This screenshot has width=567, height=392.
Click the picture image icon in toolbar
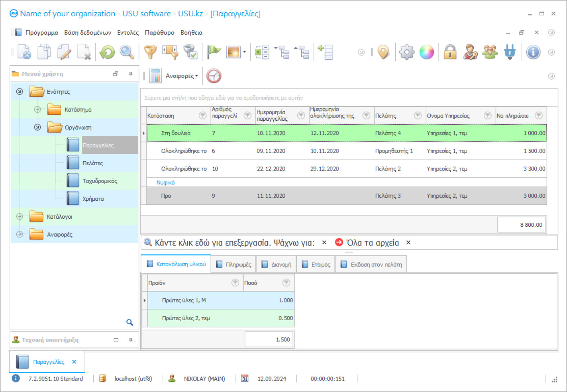(x=234, y=52)
